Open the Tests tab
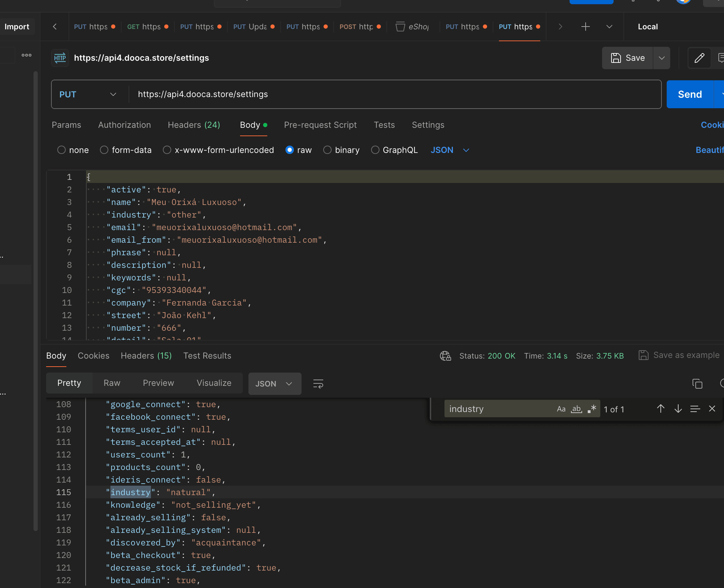The width and height of the screenshot is (724, 588). pyautogui.click(x=384, y=125)
